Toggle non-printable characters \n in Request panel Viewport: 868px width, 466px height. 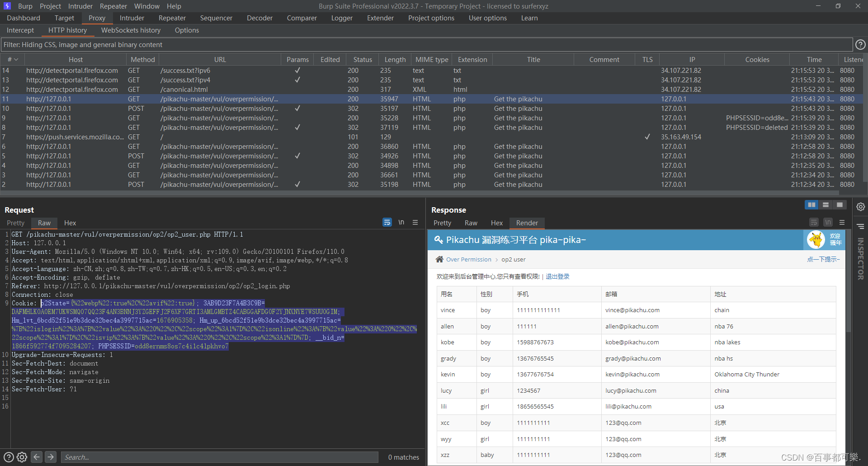click(401, 223)
